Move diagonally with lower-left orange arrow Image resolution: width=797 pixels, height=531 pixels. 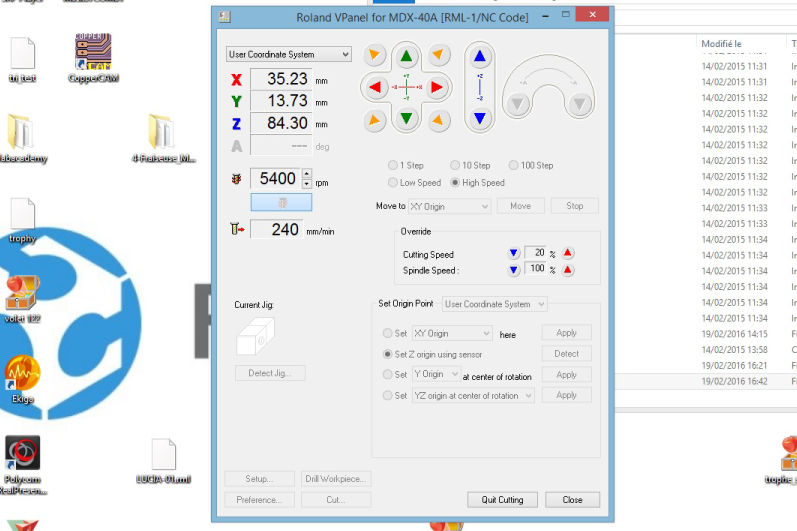tap(374, 120)
